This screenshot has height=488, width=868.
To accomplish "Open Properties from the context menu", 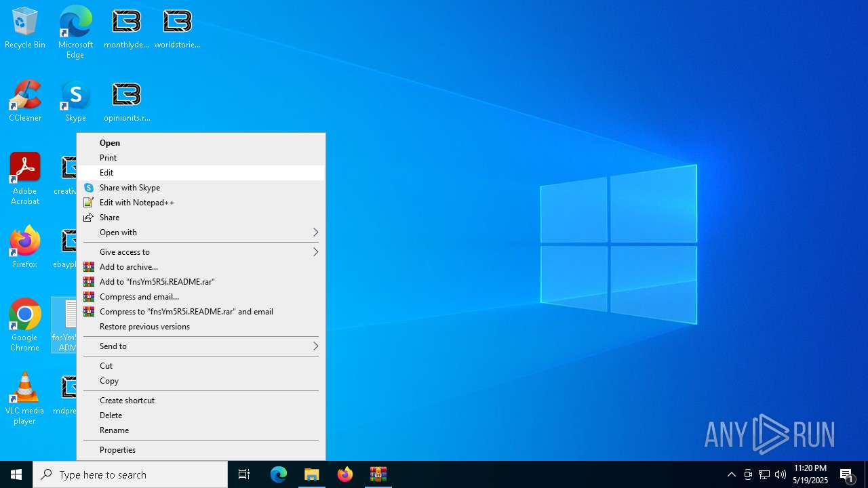I will tap(201, 450).
